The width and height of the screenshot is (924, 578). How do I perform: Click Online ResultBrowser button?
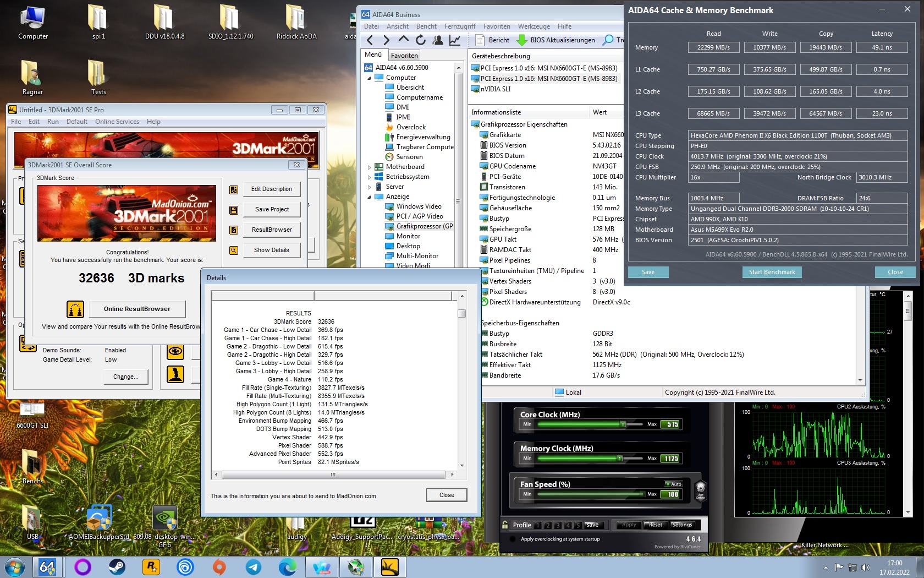pyautogui.click(x=137, y=309)
